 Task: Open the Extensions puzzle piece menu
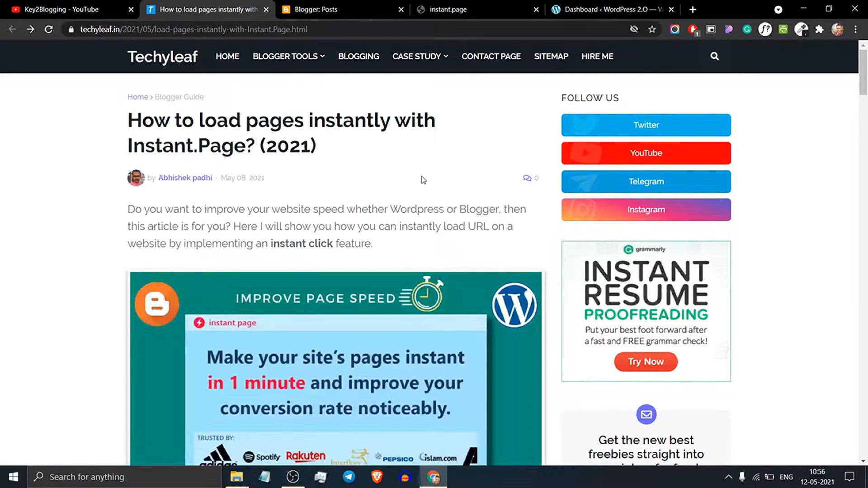pos(819,29)
